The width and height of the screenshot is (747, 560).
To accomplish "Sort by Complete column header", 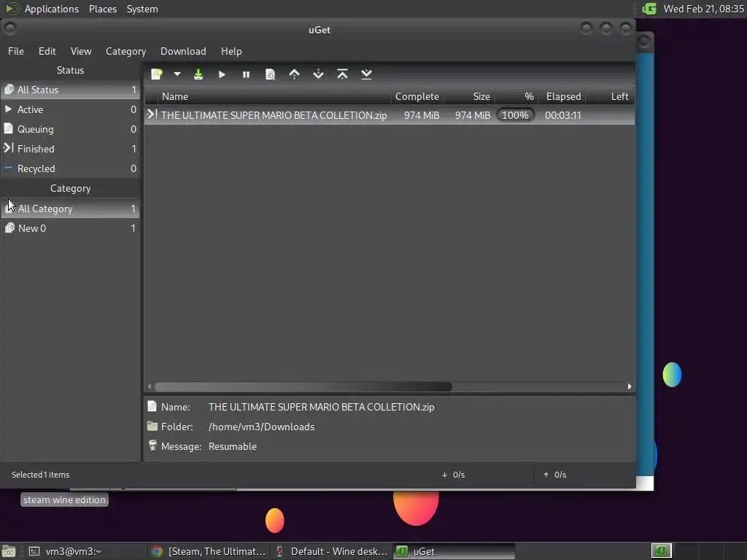I will (x=417, y=97).
